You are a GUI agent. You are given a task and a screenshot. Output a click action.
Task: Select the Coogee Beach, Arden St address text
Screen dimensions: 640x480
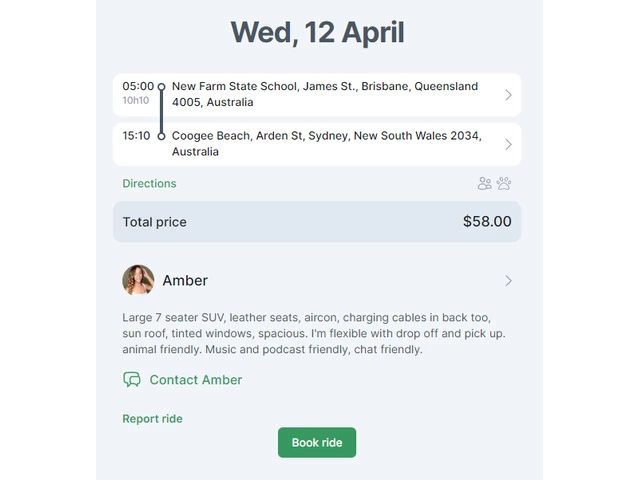click(x=326, y=144)
